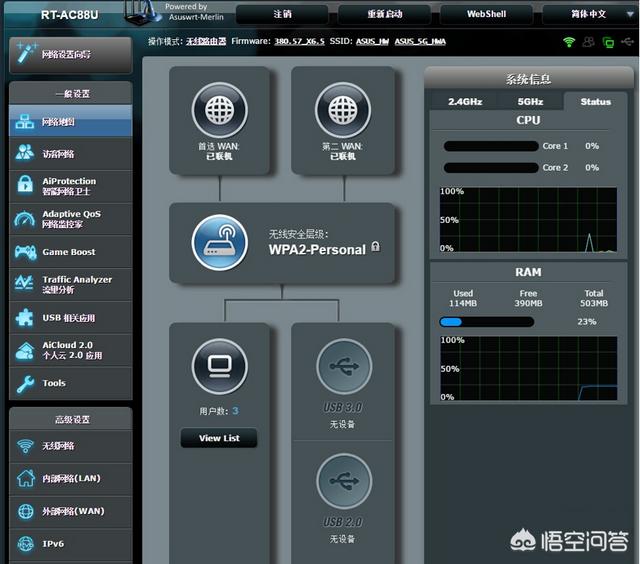The width and height of the screenshot is (640, 564).
Task: Click the wireless router icon
Action: click(x=220, y=242)
